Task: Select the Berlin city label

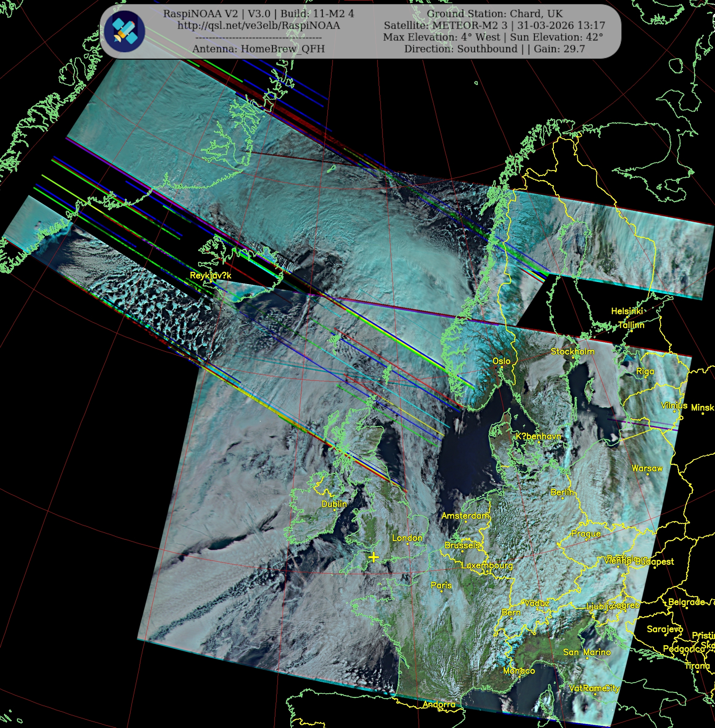Action: click(562, 492)
